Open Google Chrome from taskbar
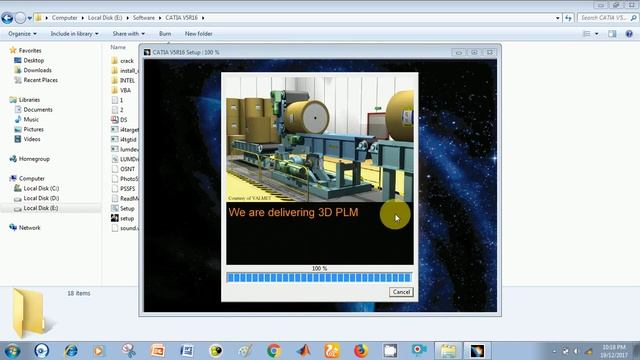This screenshot has width=640, height=360. [x=274, y=351]
